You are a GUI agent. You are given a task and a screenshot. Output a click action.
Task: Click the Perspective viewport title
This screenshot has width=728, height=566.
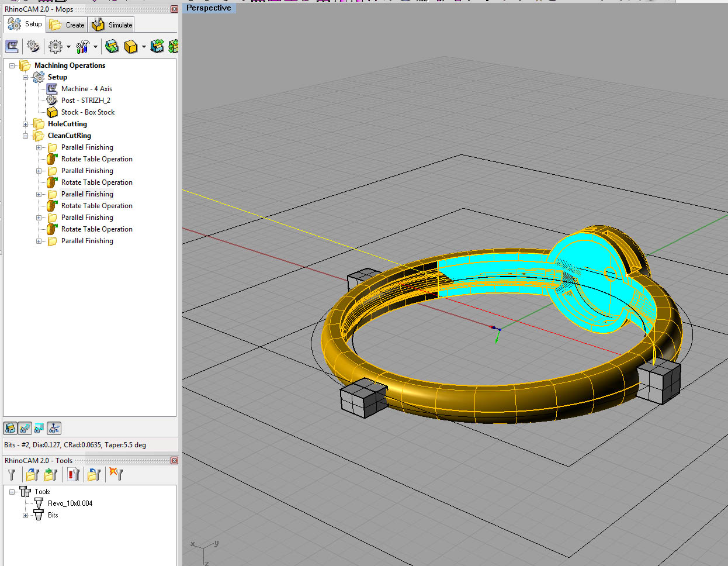pyautogui.click(x=209, y=8)
